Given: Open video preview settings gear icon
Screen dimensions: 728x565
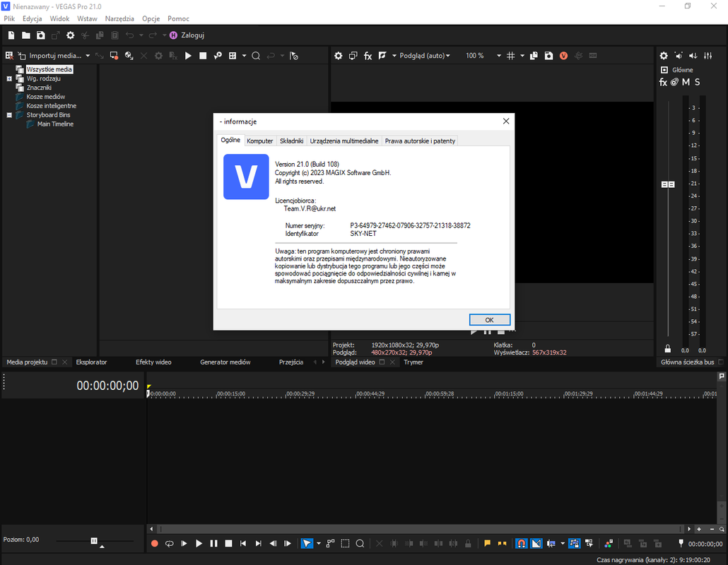Looking at the screenshot, I should point(339,56).
